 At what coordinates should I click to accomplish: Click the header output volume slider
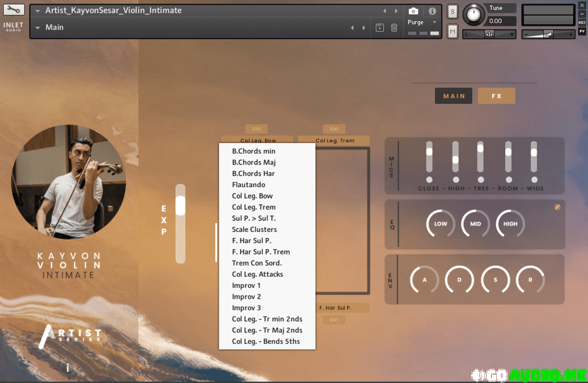click(x=548, y=35)
